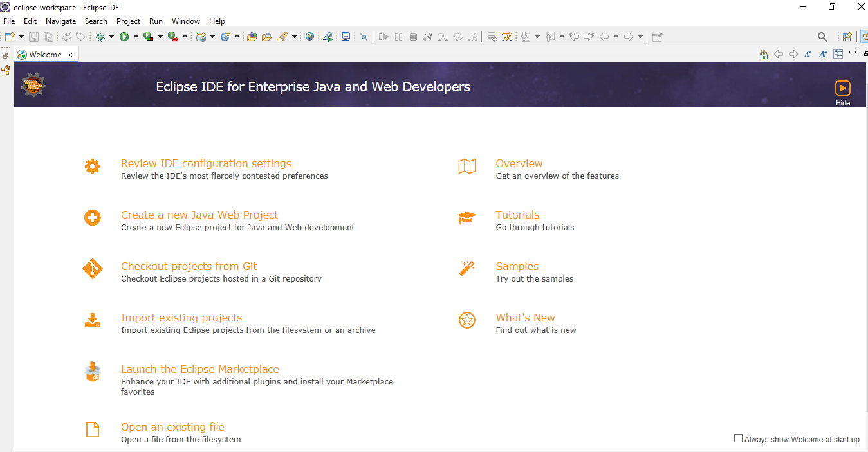Click the Open Perspective icon
868x452 pixels.
tap(847, 37)
